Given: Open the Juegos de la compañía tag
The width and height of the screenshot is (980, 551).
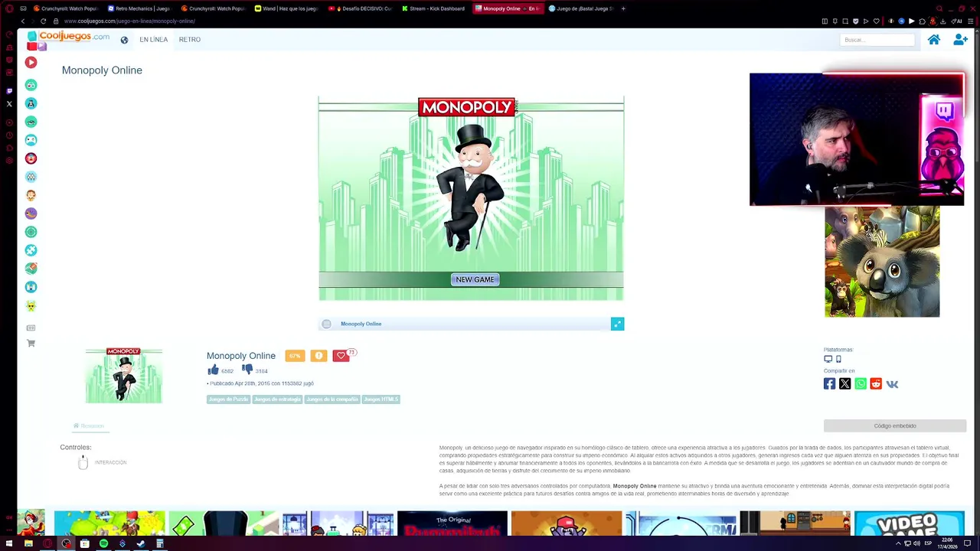Looking at the screenshot, I should click(x=332, y=399).
